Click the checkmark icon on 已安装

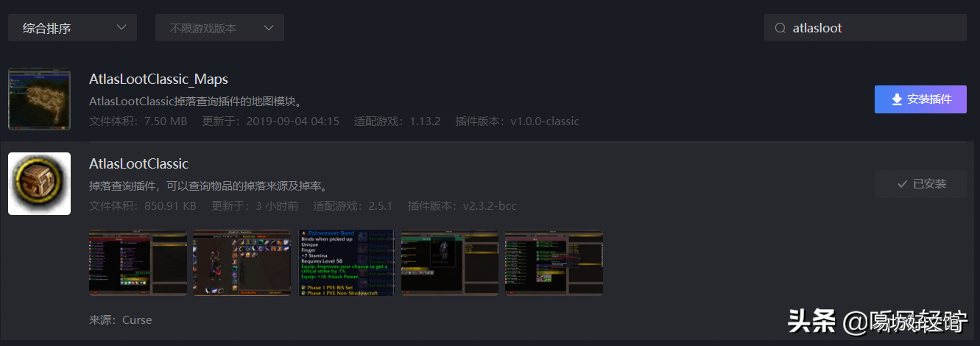(902, 184)
